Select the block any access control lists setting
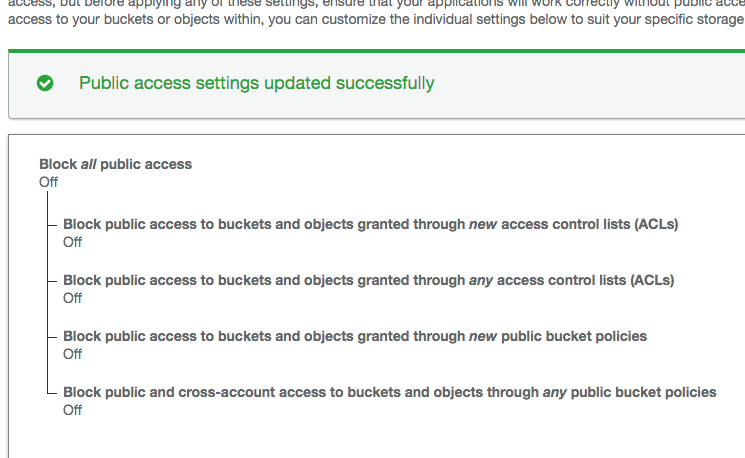Image resolution: width=745 pixels, height=458 pixels. [x=368, y=280]
